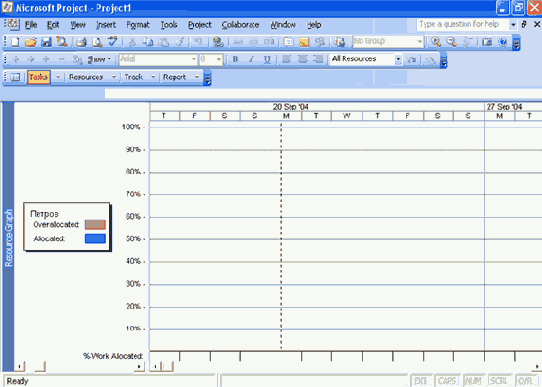Click the Zoom In magnifier icon
Image resolution: width=542 pixels, height=387 pixels.
click(x=436, y=42)
